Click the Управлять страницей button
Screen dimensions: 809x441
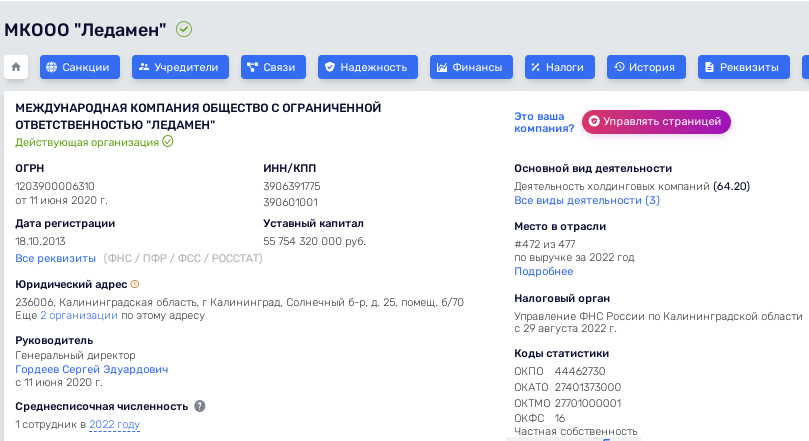656,121
